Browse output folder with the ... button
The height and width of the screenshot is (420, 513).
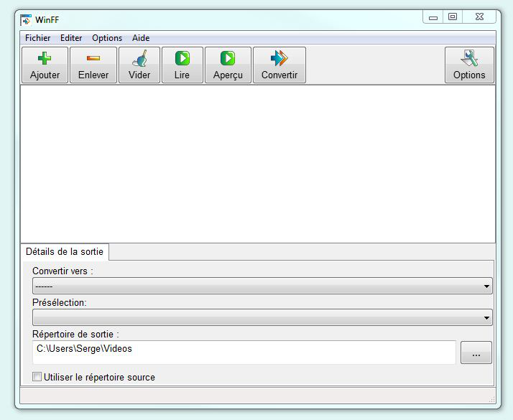pyautogui.click(x=476, y=353)
